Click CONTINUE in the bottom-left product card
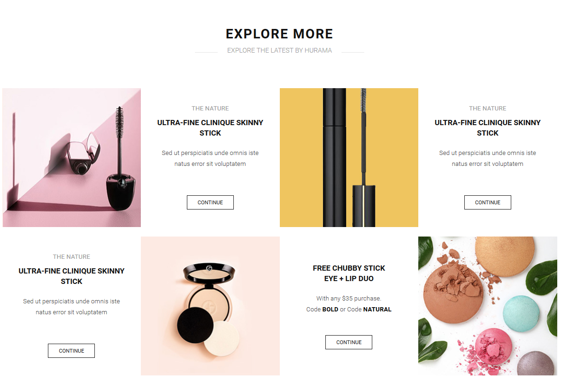The height and width of the screenshot is (392, 571). click(72, 351)
